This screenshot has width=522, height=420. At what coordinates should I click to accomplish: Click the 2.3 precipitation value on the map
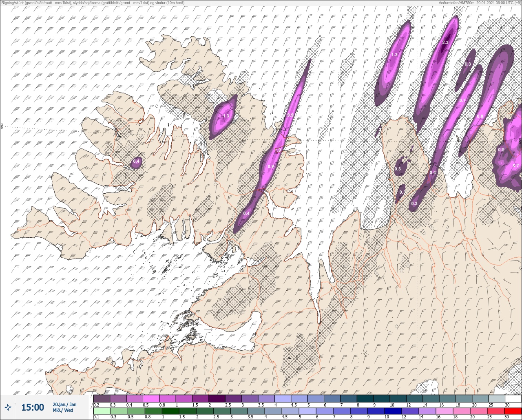click(x=445, y=42)
